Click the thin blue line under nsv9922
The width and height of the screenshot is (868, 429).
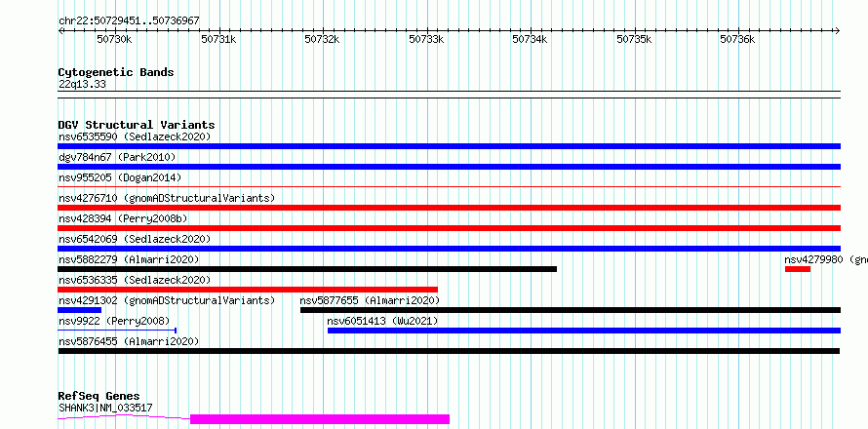click(x=117, y=331)
